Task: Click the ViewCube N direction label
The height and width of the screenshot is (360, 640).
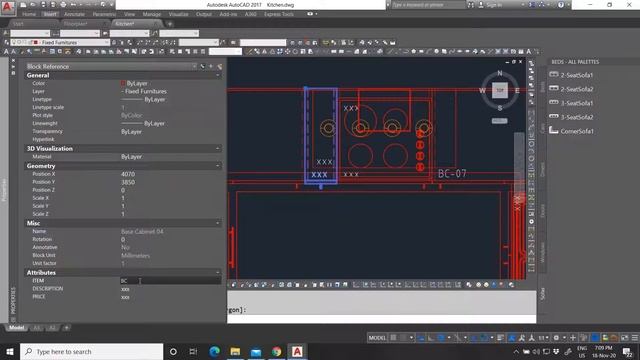Action: (x=500, y=73)
